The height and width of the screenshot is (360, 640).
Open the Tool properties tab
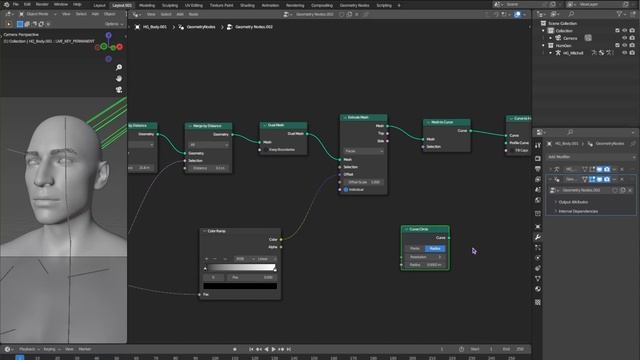tap(538, 146)
